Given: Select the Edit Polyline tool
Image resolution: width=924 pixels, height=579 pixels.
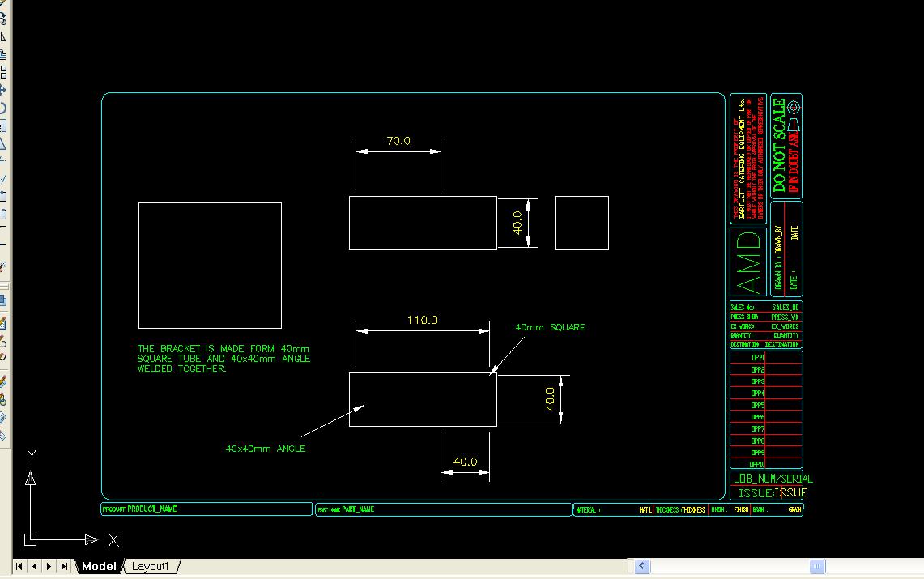Looking at the screenshot, I should [x=3, y=340].
